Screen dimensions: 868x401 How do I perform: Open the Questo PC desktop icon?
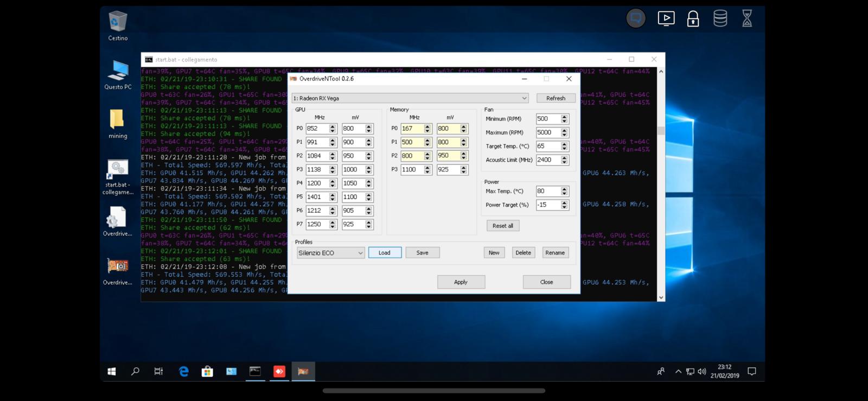(x=118, y=75)
